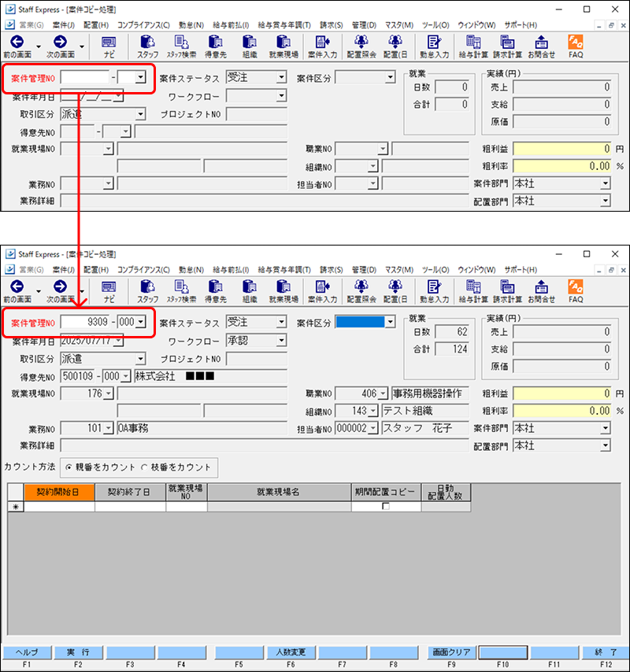Image resolution: width=630 pixels, height=672 pixels.
Task: Open 職業NO dropdown arrow next to 406
Action: (x=383, y=393)
